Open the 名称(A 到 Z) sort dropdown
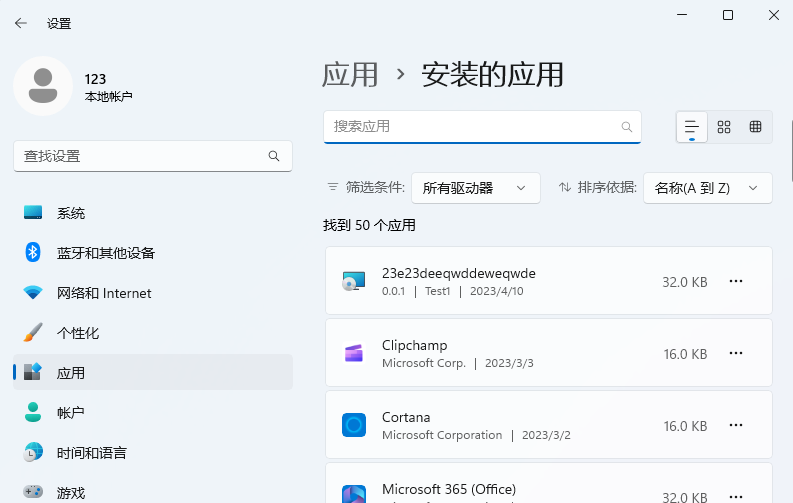Screen dimensions: 793x503 pyautogui.click(x=708, y=188)
